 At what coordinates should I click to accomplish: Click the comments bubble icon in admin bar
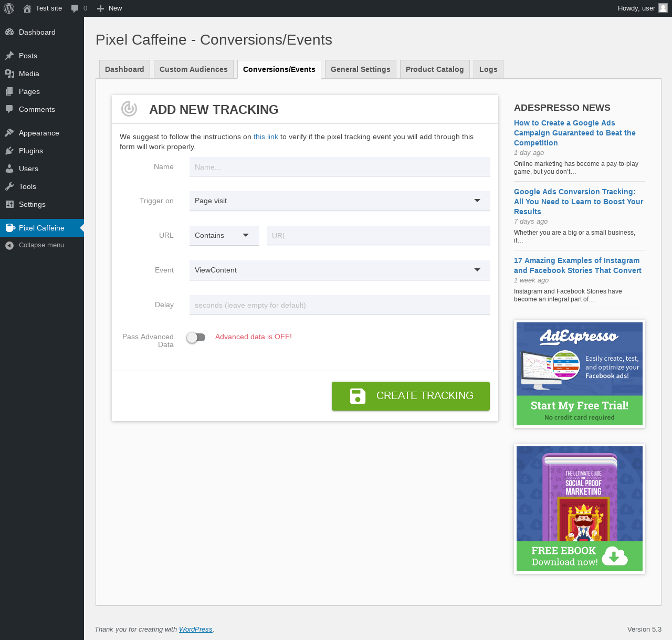(75, 8)
